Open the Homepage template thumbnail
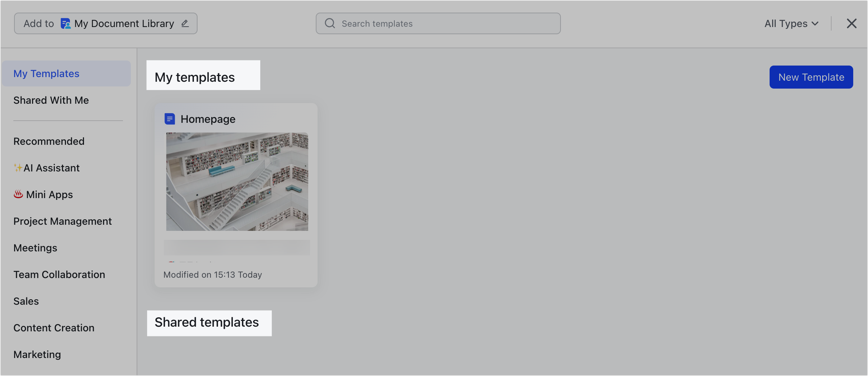This screenshot has width=868, height=376. pos(236,182)
